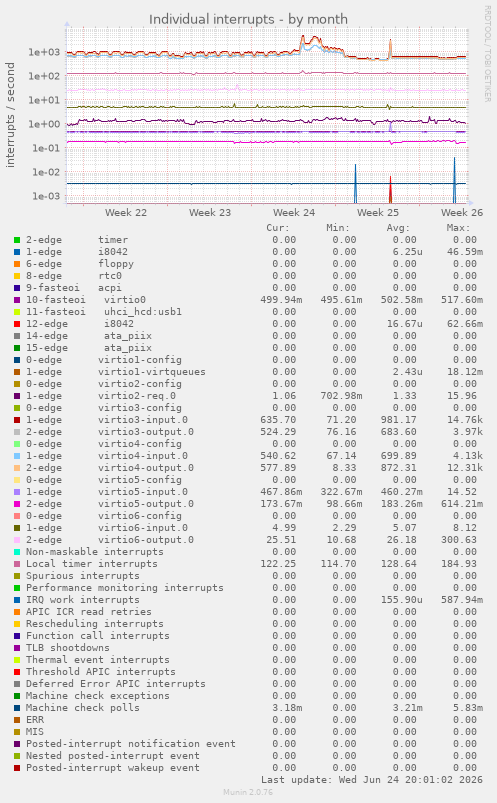Click the light blue swatch for virtio4-input.0
Screen dimensions: 497x803
click(x=17, y=456)
